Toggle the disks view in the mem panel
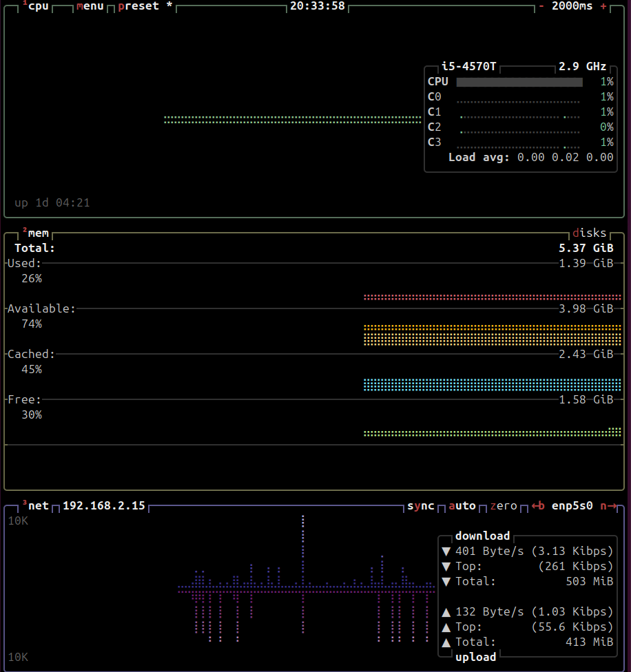This screenshot has height=672, width=631. (x=589, y=233)
